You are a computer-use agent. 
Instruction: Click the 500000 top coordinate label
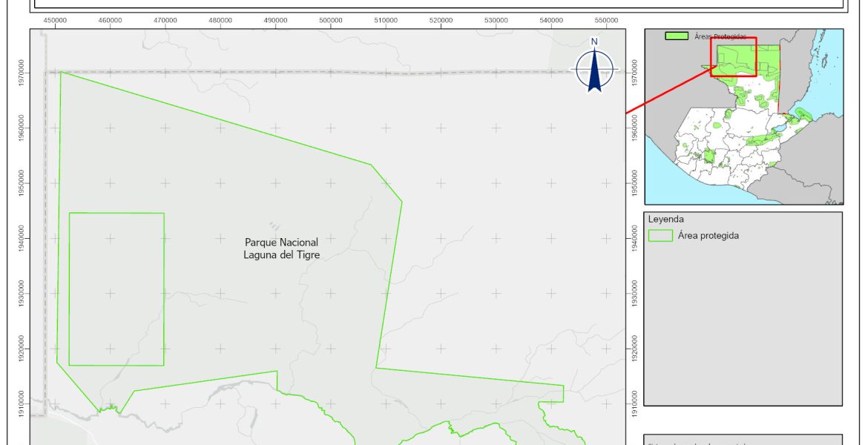331,20
